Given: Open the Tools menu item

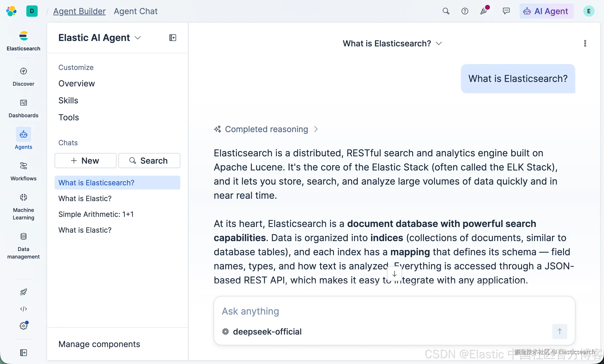Looking at the screenshot, I should tap(69, 117).
